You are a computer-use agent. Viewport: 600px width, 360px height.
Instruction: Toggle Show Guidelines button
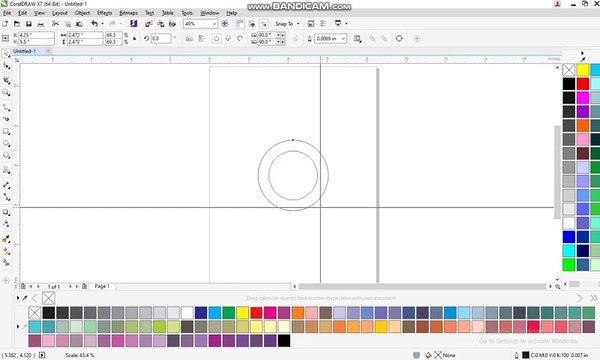(264, 24)
